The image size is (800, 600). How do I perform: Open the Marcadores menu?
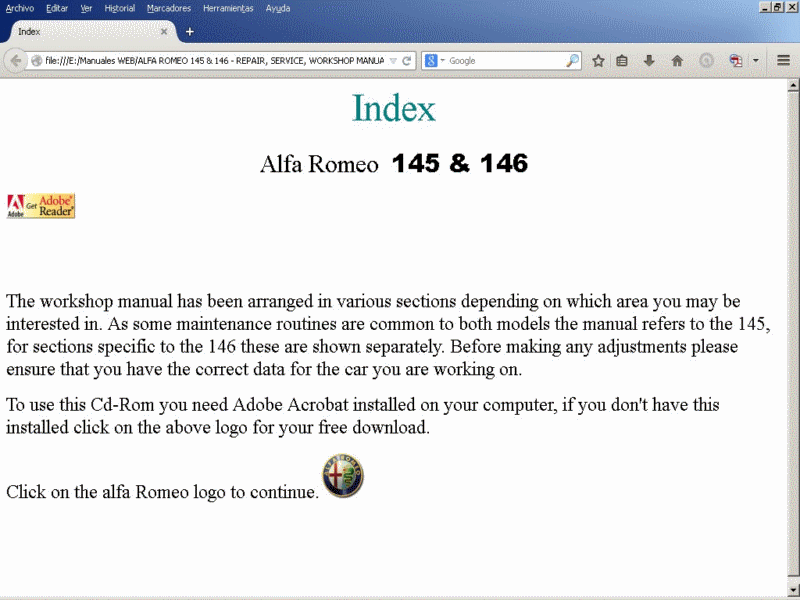click(169, 8)
